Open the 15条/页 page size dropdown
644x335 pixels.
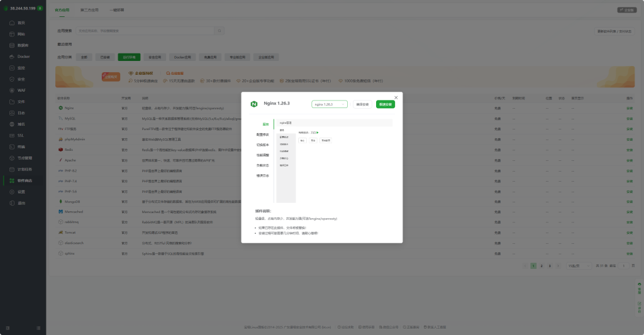(x=579, y=266)
